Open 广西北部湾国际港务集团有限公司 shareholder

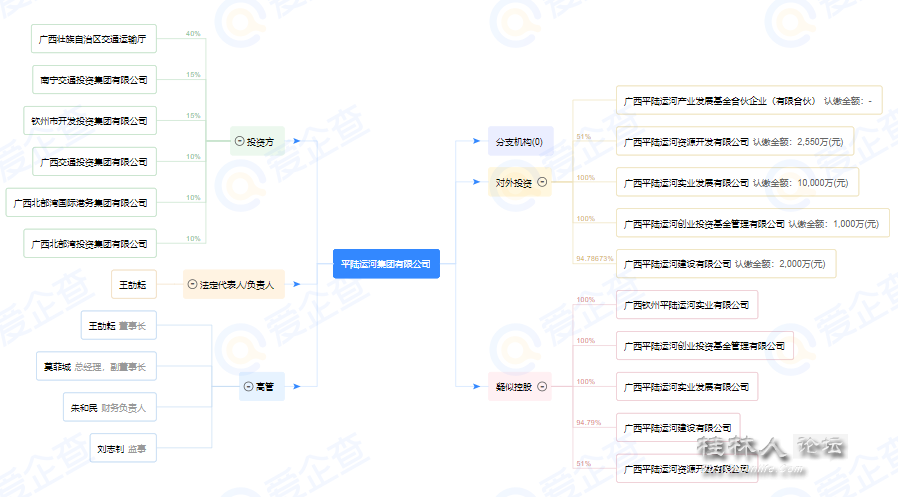81,203
